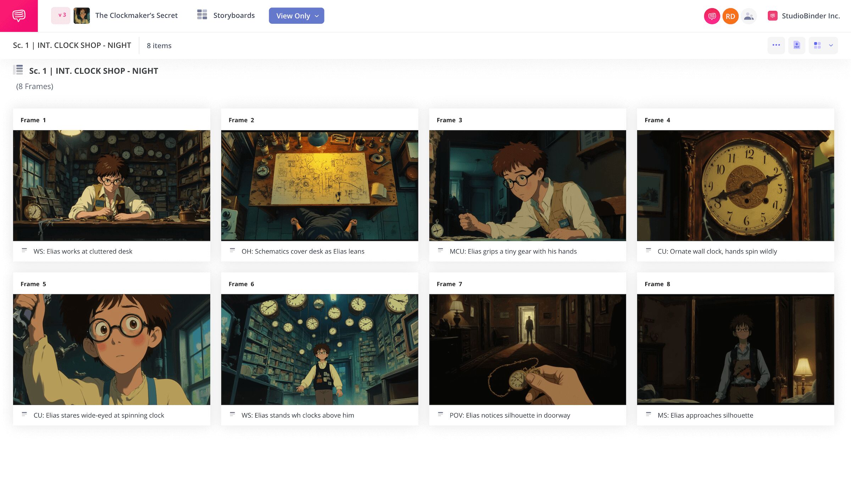Screen dimensions: 851x504
Task: Click the pink comments avatar icon
Action: tap(712, 16)
